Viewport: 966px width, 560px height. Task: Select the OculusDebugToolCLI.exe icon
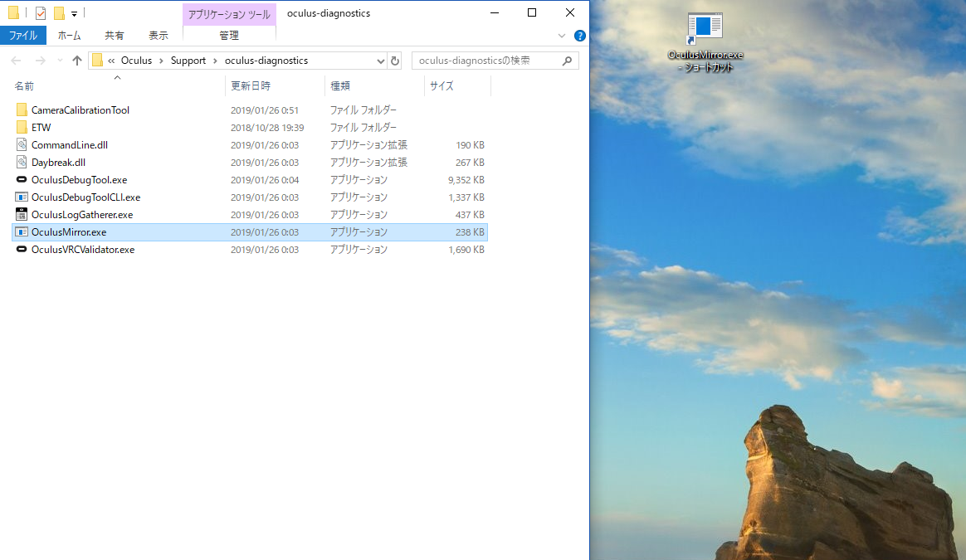tap(22, 197)
